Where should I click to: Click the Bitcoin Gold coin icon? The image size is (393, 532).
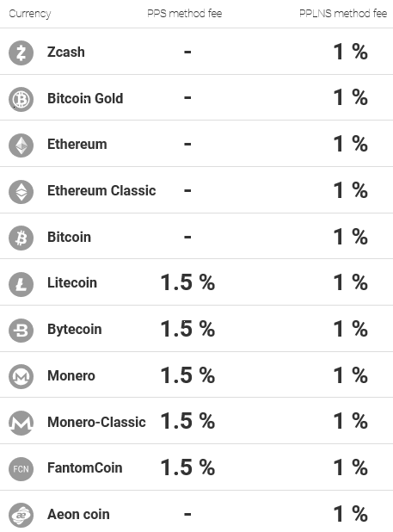tap(21, 99)
